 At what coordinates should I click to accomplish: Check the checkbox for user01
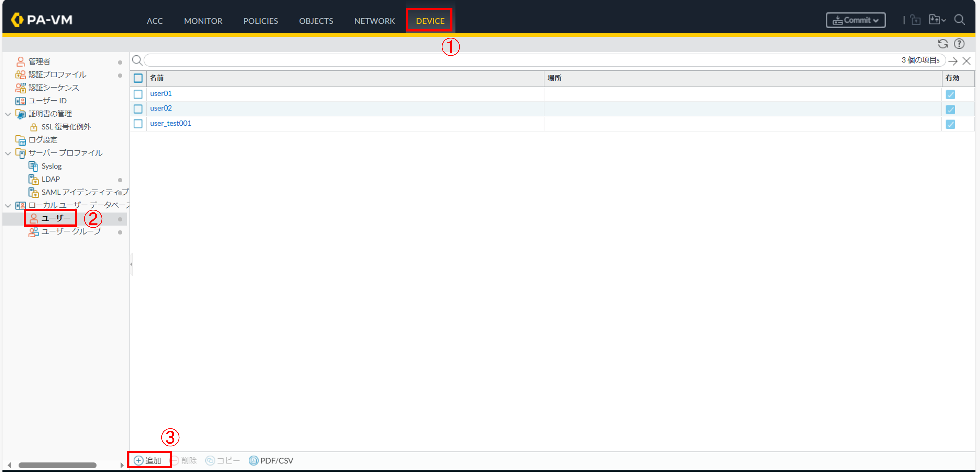coord(138,94)
